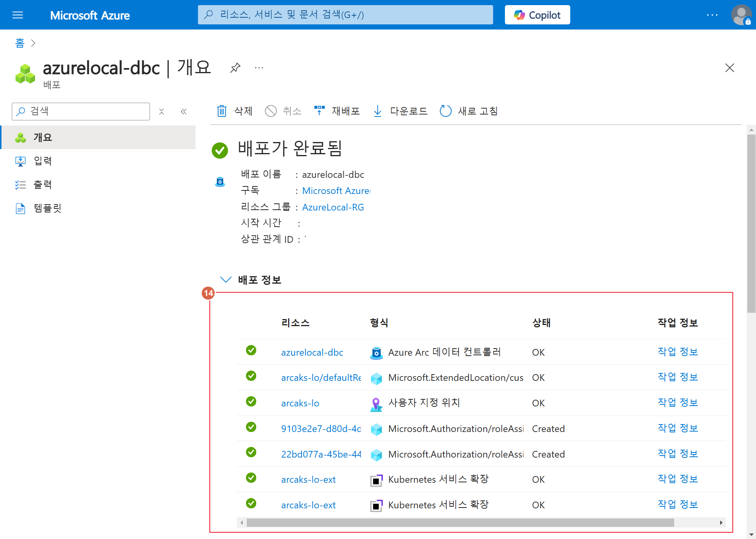Select 입력 in the left menu

click(x=43, y=161)
